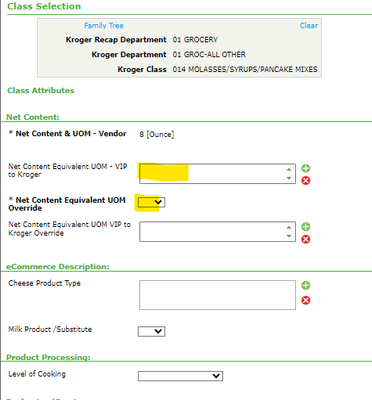Select the 'Milk Product /Substitute' label
Screen dimensions: 372x400
50,329
